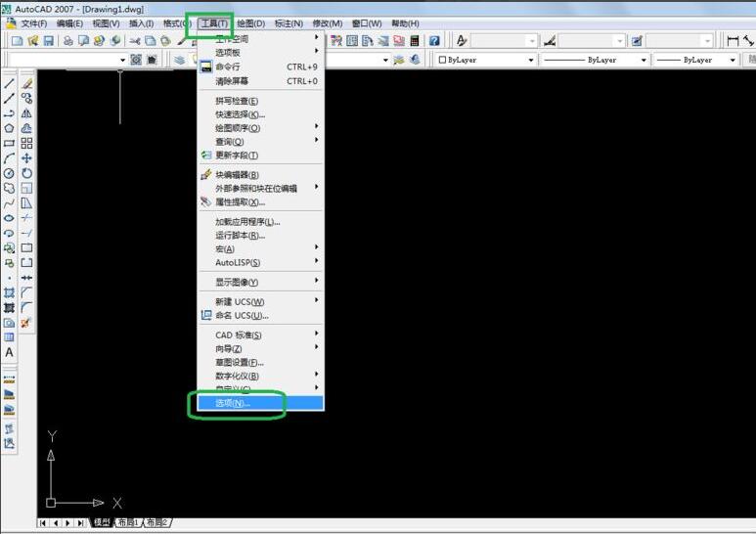Select the Polygon draw tool
756x534 pixels.
(9, 128)
